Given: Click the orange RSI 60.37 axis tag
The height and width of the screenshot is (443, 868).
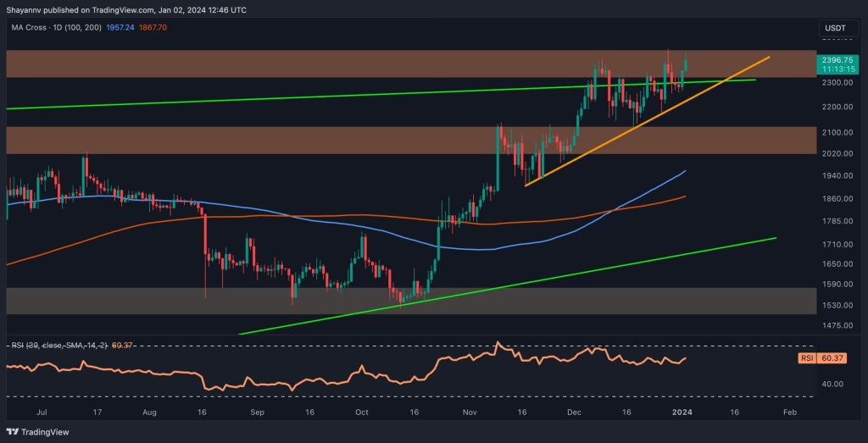Looking at the screenshot, I should (x=834, y=358).
